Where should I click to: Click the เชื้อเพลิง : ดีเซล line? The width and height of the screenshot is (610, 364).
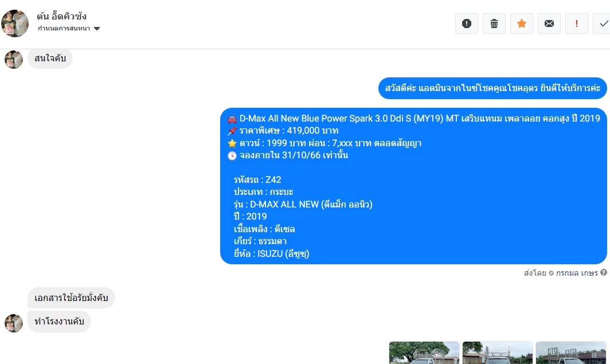(x=264, y=229)
